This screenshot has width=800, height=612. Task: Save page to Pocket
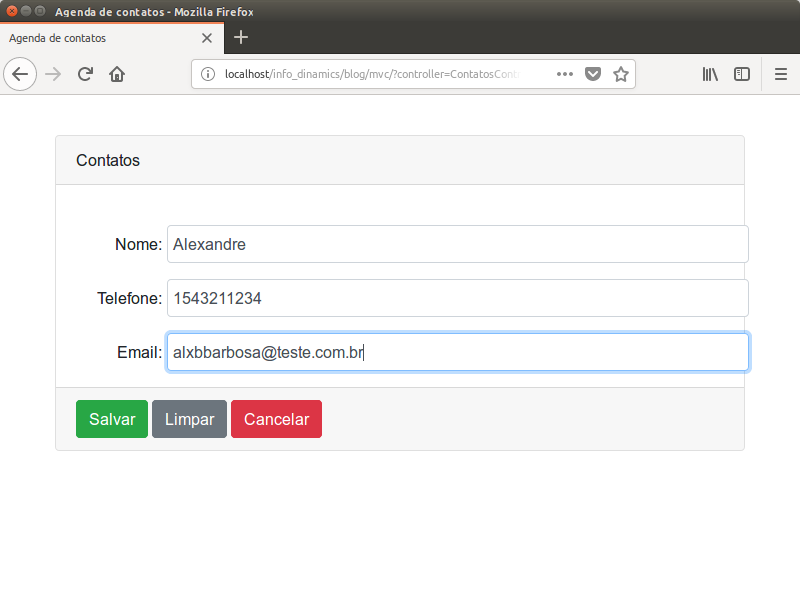click(x=593, y=74)
